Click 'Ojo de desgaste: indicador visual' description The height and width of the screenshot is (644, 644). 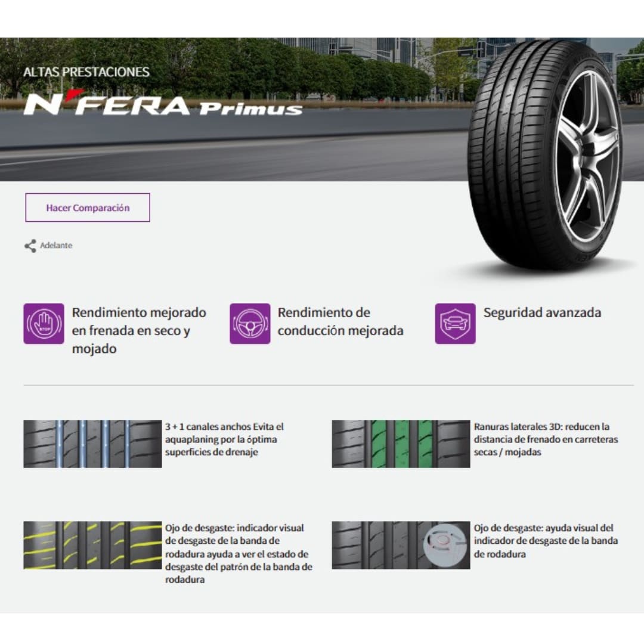pyautogui.click(x=239, y=553)
